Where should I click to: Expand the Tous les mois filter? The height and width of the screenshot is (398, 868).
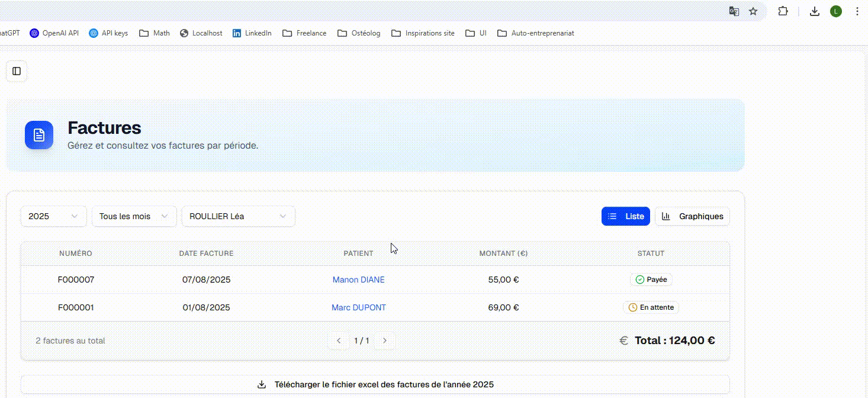click(134, 216)
